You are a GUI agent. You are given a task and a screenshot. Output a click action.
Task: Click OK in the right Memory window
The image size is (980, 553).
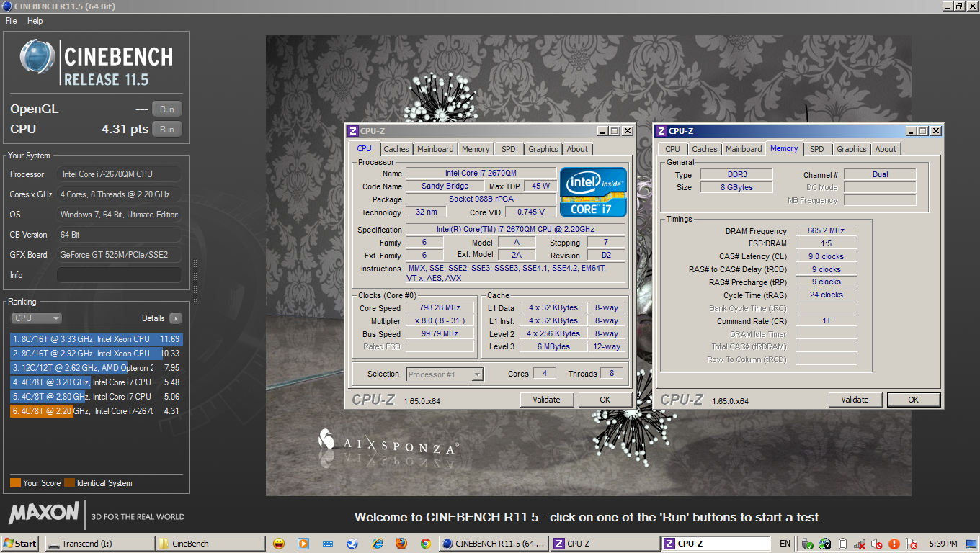pos(913,400)
